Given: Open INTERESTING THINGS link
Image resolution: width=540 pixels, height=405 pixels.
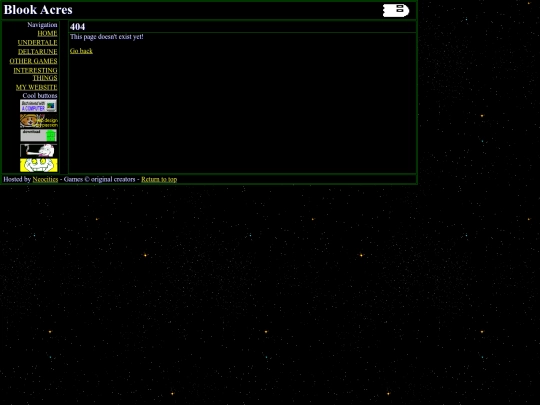Looking at the screenshot, I should click(x=35, y=74).
